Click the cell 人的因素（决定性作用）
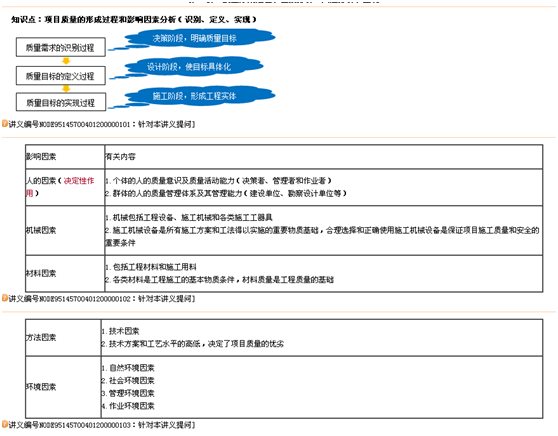Viewport: 558px width, 436px height. pos(65,187)
